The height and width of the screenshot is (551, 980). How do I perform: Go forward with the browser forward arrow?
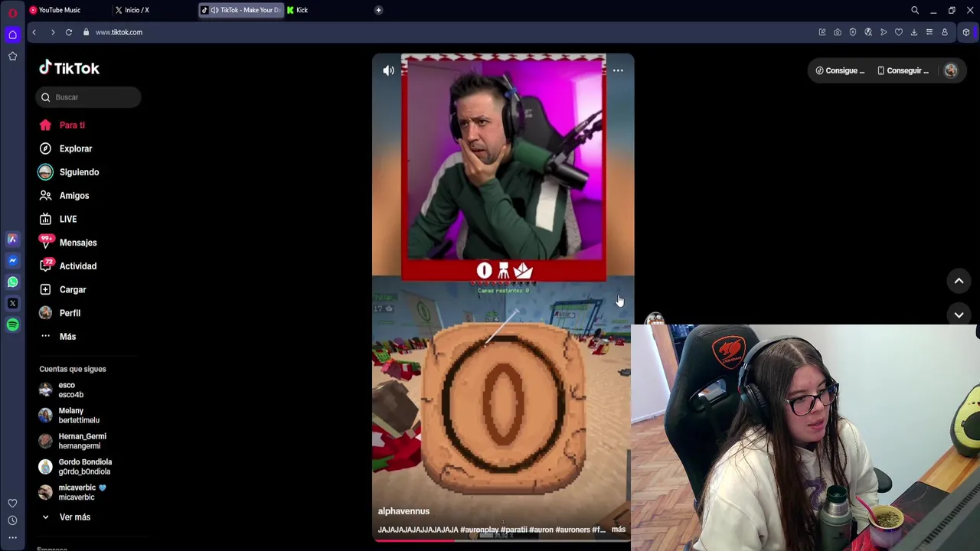(x=52, y=32)
